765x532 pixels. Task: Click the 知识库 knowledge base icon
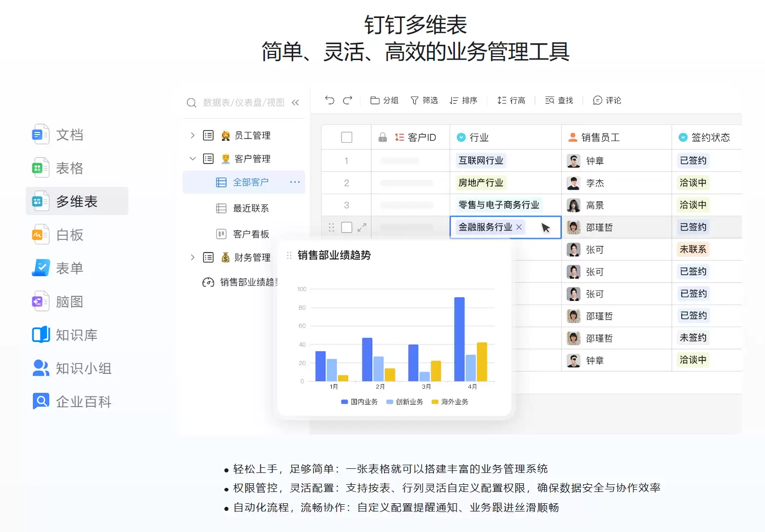click(x=41, y=335)
